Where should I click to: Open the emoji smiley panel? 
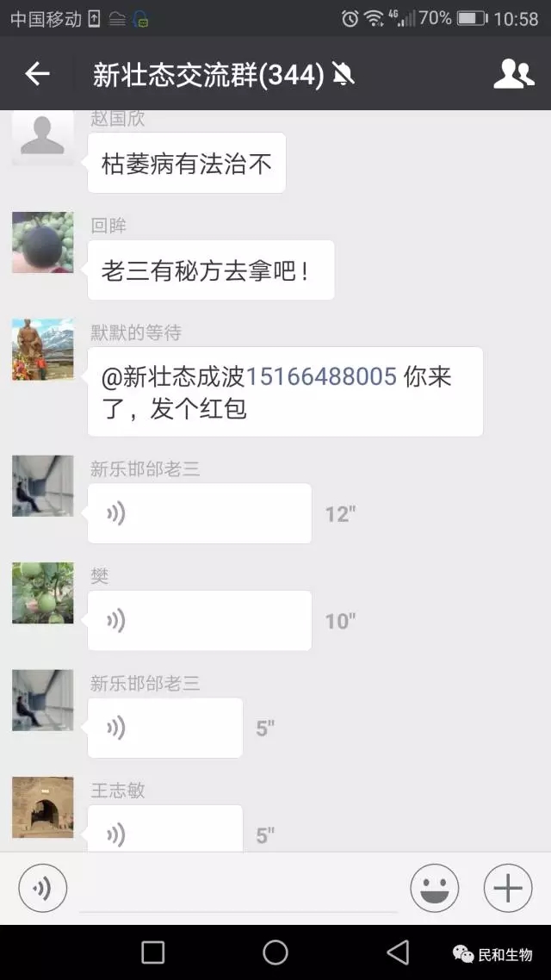tap(434, 888)
